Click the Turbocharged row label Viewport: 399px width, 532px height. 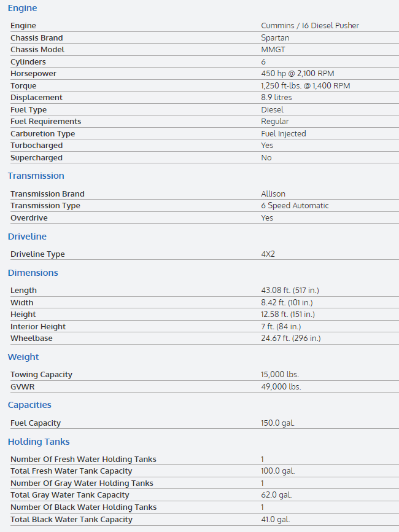[36, 146]
